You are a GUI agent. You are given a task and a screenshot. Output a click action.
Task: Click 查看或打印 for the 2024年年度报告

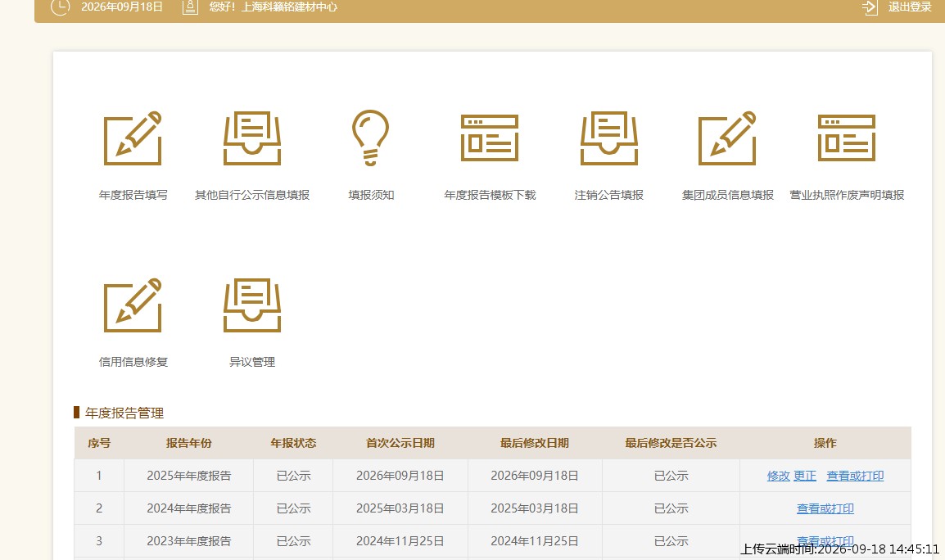click(825, 508)
